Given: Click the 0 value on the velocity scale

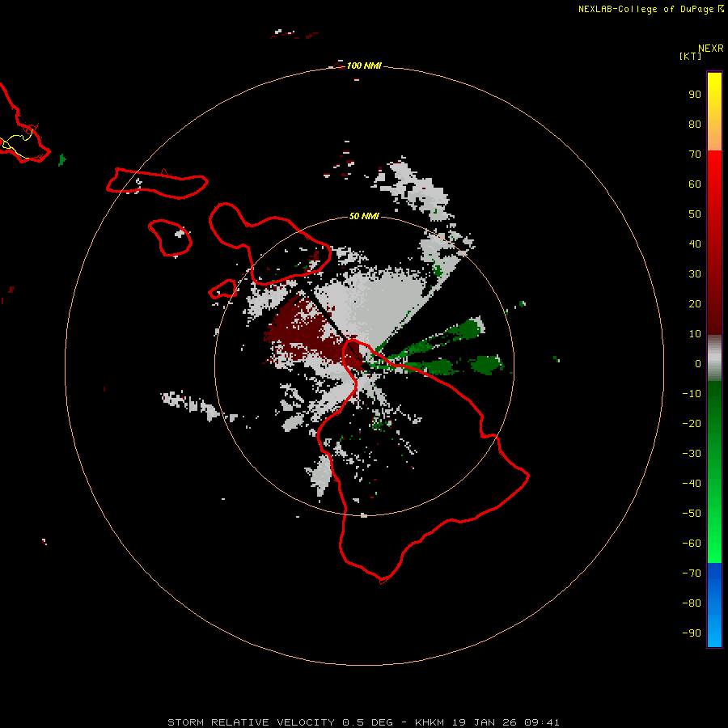Looking at the screenshot, I should 698,363.
